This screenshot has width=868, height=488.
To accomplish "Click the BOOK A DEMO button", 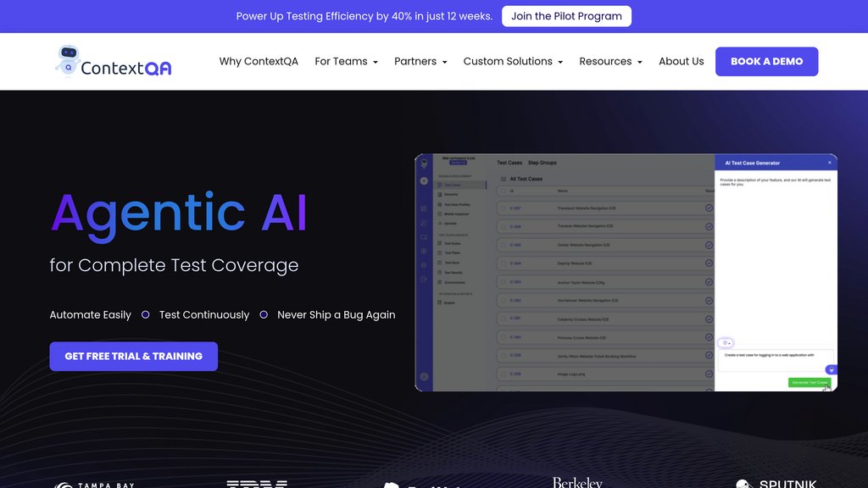I will pos(766,61).
